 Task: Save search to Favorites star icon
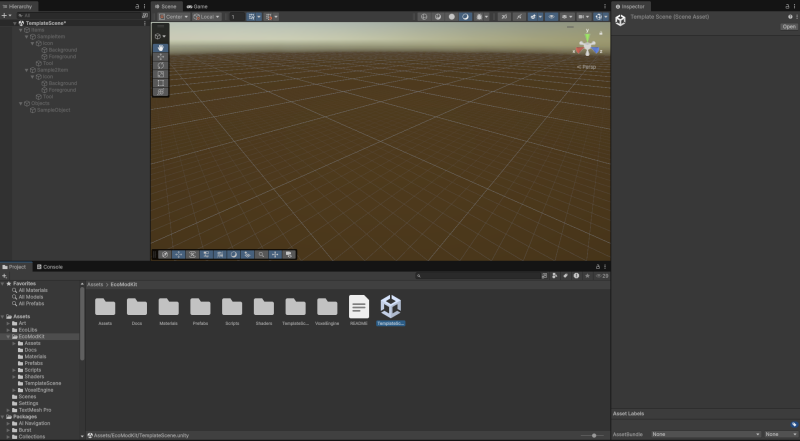587,276
